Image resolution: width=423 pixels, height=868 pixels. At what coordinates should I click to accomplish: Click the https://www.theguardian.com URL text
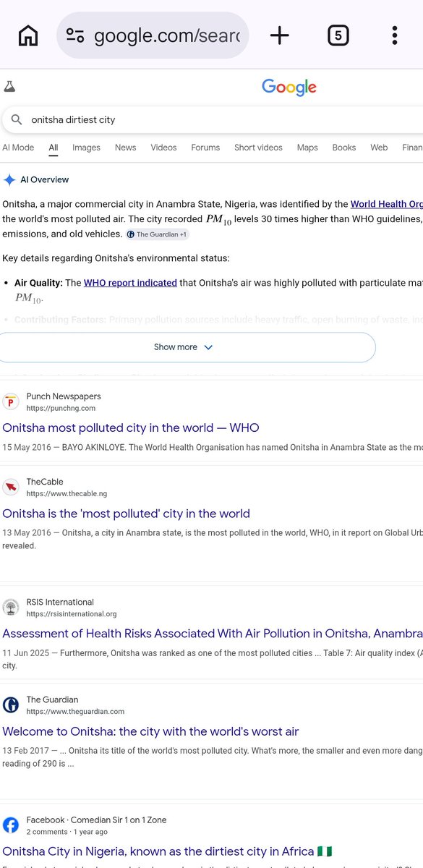pos(75,712)
